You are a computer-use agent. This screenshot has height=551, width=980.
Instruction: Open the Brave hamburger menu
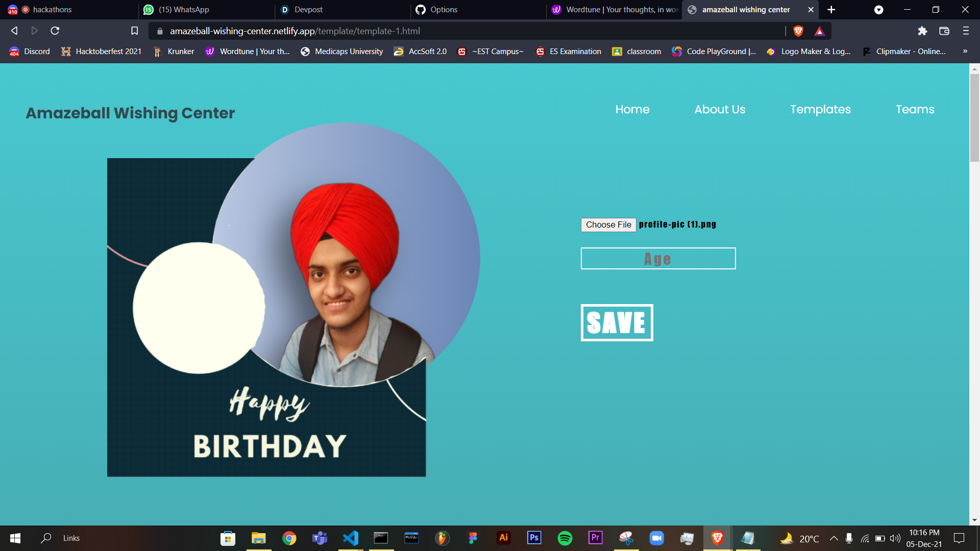pos(966,31)
